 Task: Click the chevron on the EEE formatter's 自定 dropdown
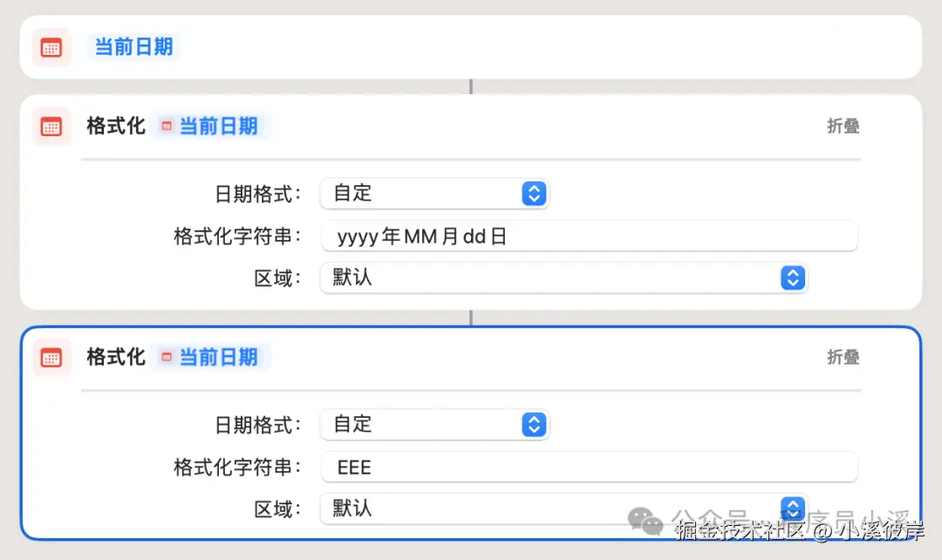(x=533, y=425)
